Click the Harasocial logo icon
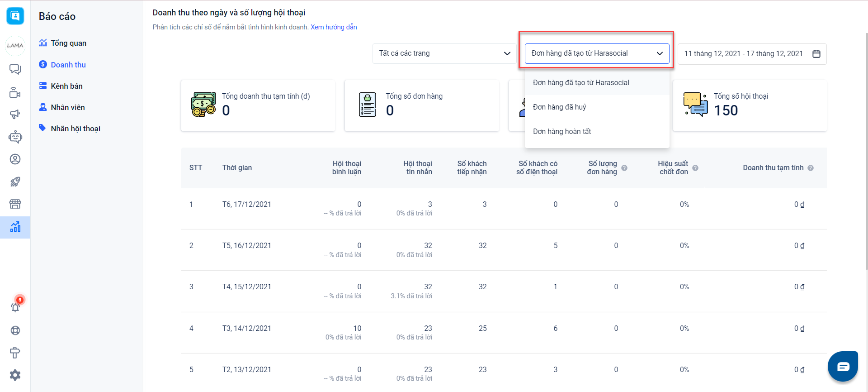The height and width of the screenshot is (392, 868). coord(15,16)
